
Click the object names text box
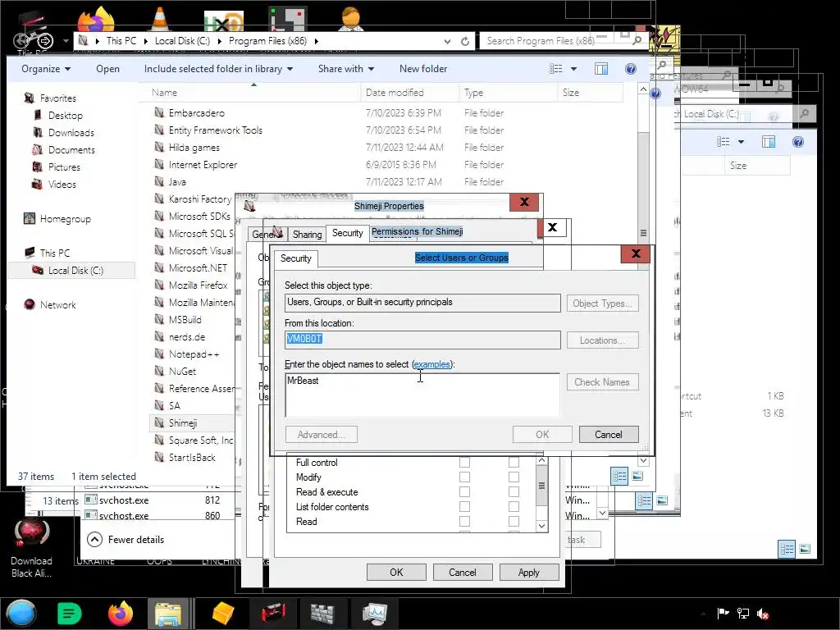(422, 395)
